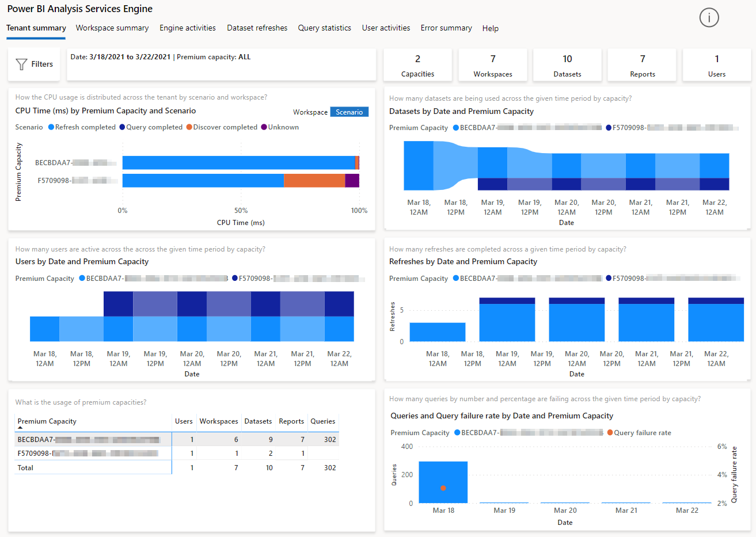
Task: Select BECBDAA7 row in capacity table
Action: [x=177, y=439]
